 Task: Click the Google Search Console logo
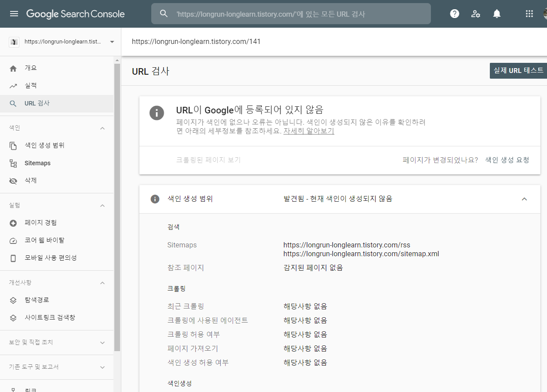pos(76,14)
